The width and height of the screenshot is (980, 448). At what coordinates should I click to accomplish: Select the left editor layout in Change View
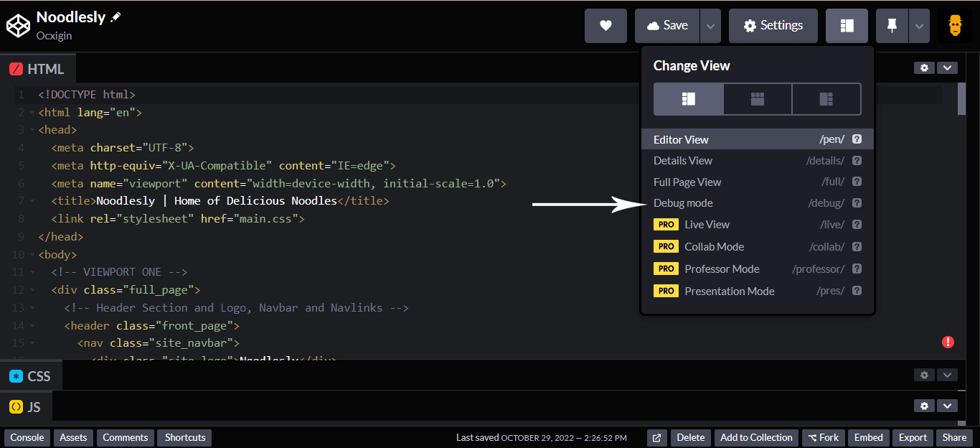pos(687,98)
